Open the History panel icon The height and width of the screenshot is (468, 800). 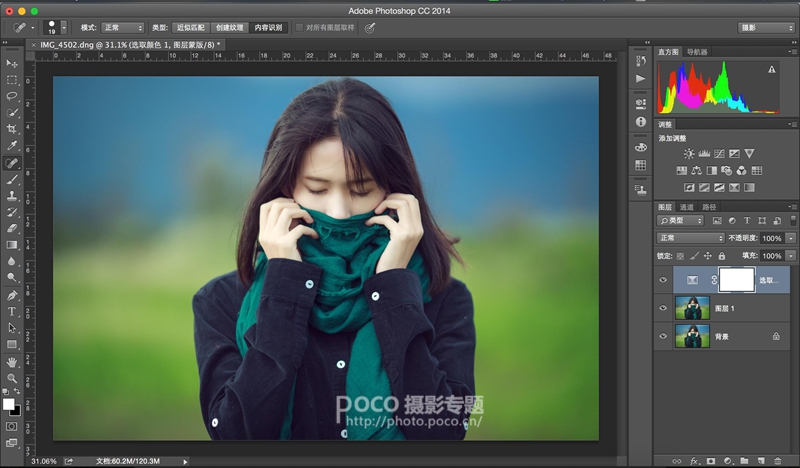pos(641,61)
